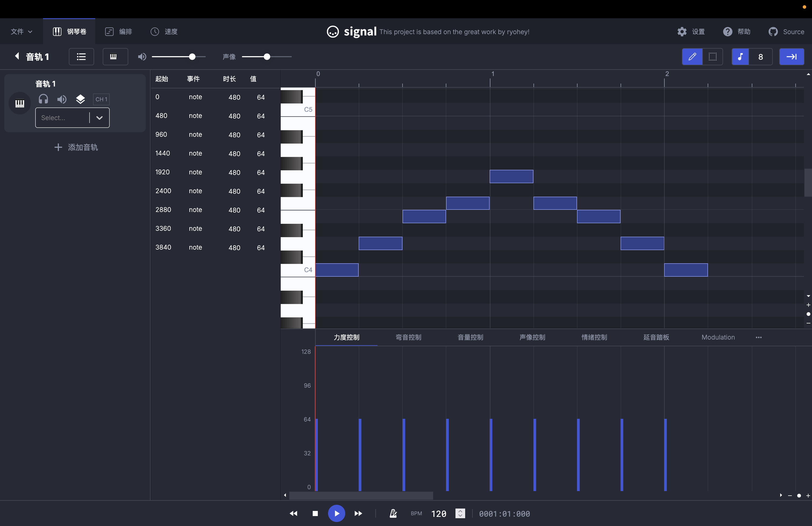Click the BPM 120 tempo field
The width and height of the screenshot is (812, 526).
[x=439, y=513]
